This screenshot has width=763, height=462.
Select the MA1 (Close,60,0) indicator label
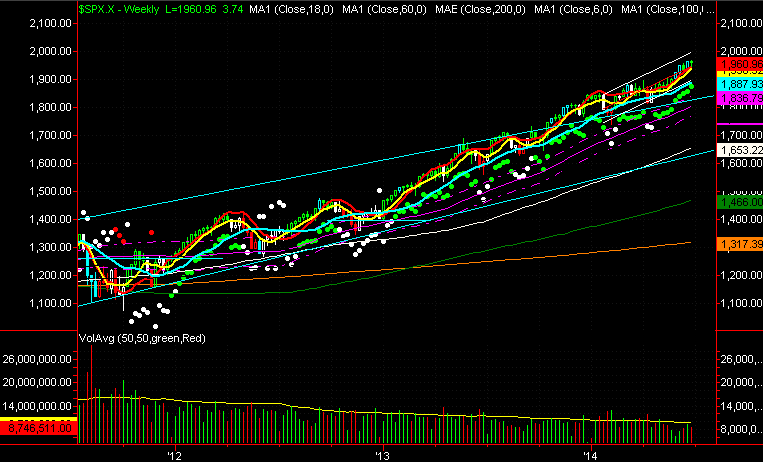pos(384,9)
